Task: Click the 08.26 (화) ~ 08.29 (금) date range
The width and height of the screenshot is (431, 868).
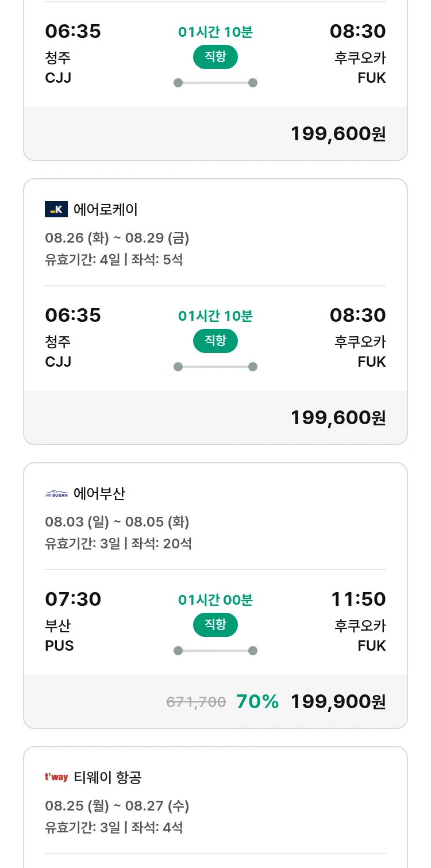Action: click(117, 237)
